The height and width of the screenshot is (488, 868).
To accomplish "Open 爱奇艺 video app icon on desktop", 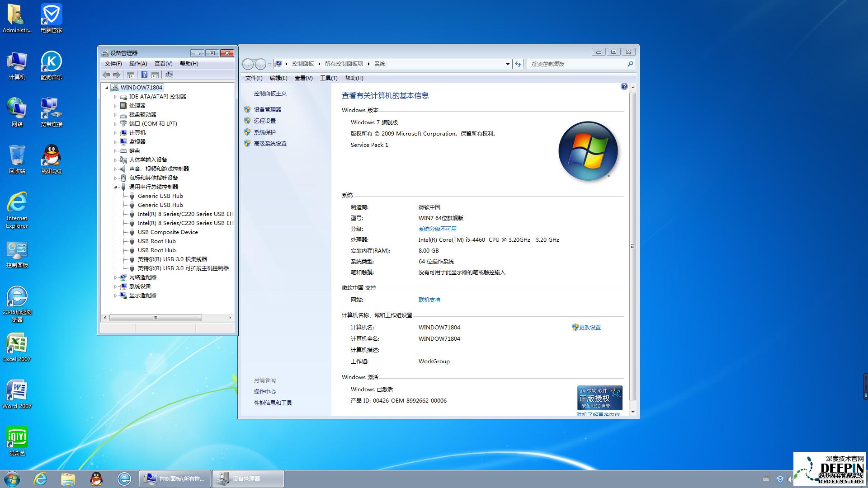I will tap(16, 440).
